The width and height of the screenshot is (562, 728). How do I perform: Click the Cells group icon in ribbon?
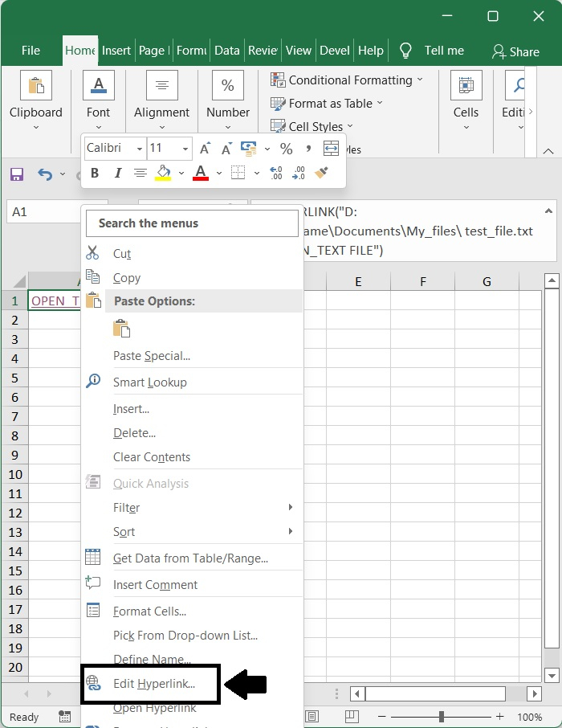click(x=466, y=85)
